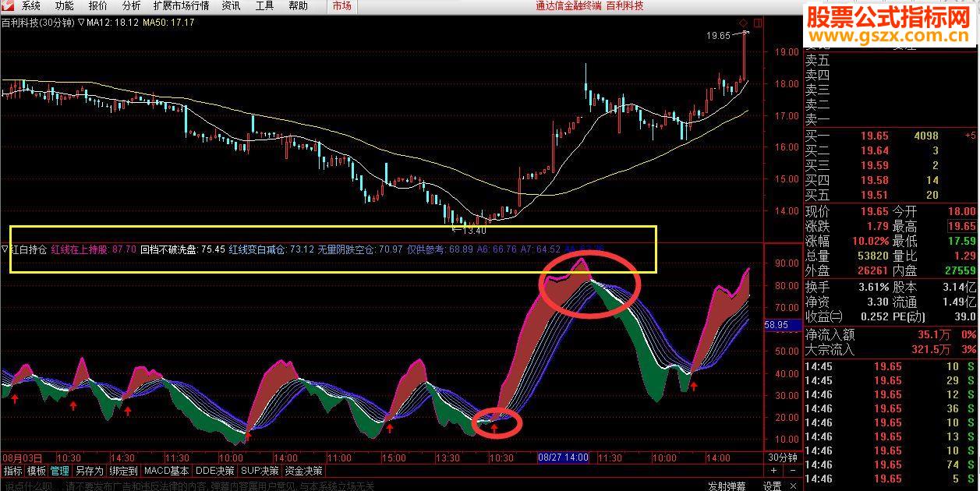Zoom in chart with plus button
Viewport: 980px width, 491px height.
tap(773, 471)
